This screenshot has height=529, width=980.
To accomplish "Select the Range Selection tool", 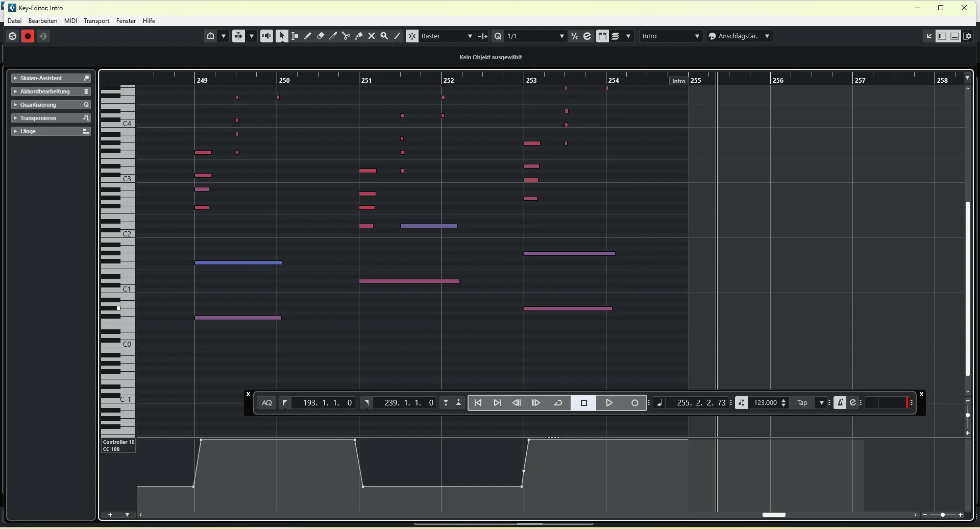I will pyautogui.click(x=295, y=36).
